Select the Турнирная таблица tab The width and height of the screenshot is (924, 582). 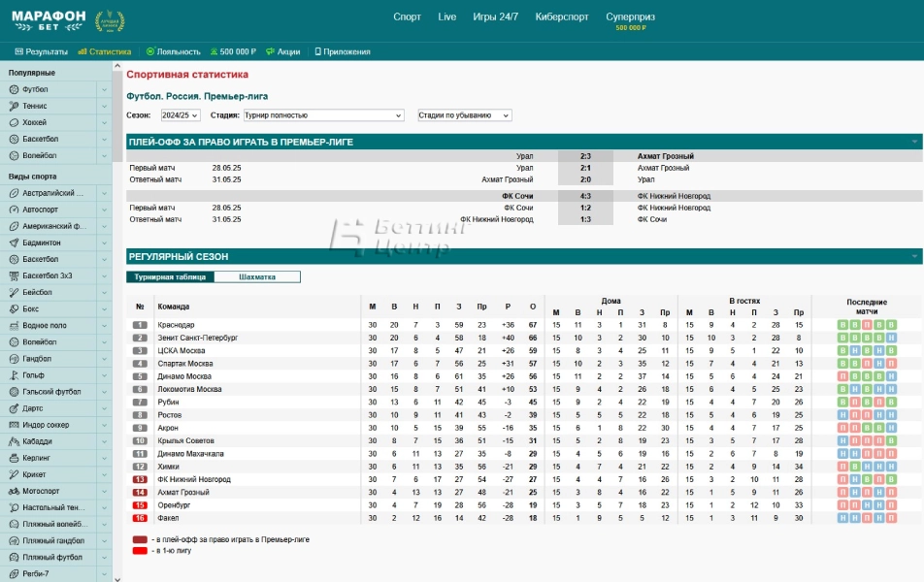tap(170, 276)
